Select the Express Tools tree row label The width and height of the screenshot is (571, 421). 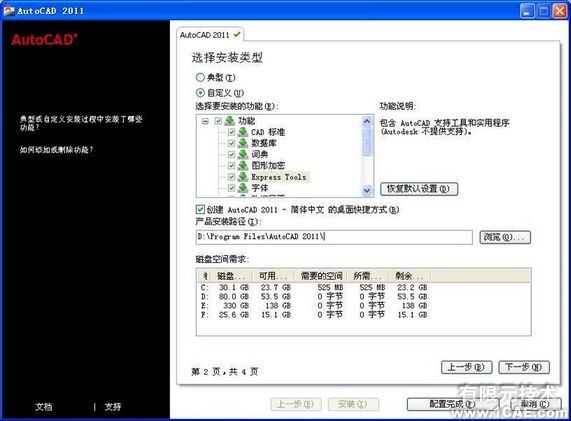point(279,177)
